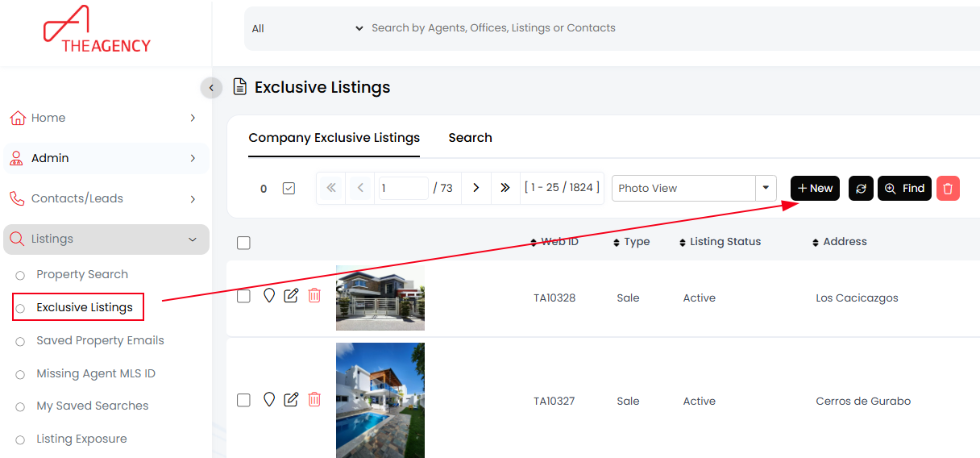This screenshot has height=458, width=980.
Task: Click the refresh listings icon button
Action: [861, 189]
